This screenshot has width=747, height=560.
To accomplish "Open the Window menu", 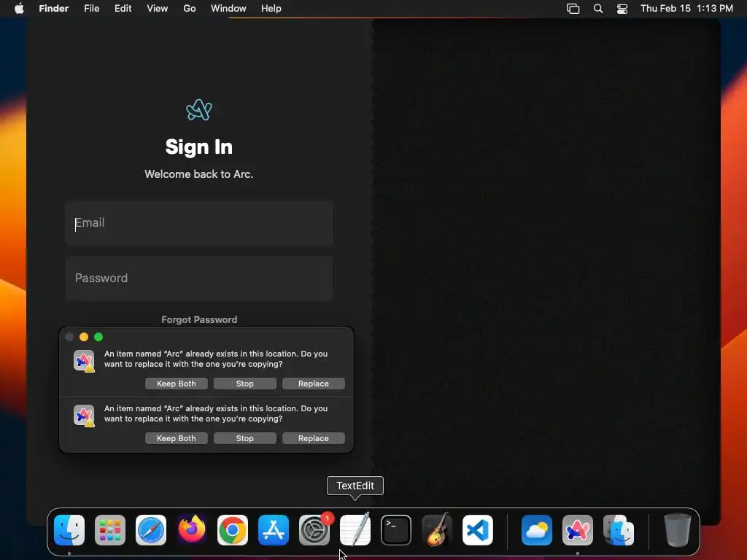I will (x=228, y=9).
